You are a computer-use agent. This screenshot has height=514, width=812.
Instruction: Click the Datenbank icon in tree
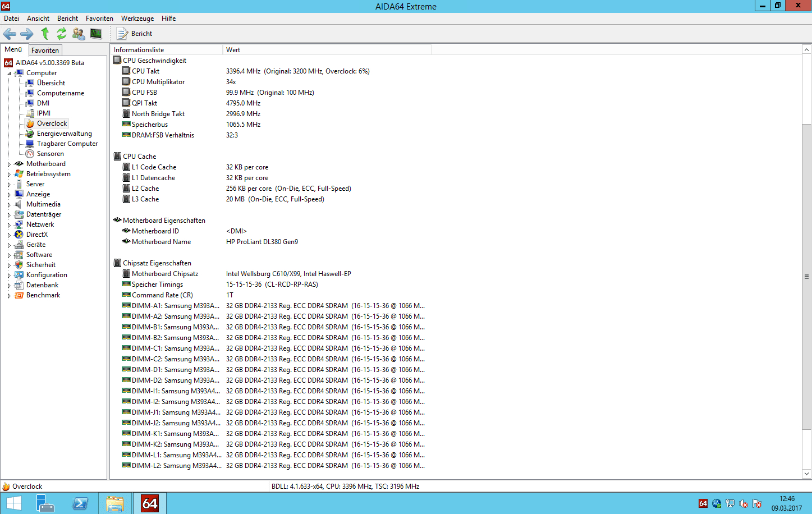click(x=19, y=285)
